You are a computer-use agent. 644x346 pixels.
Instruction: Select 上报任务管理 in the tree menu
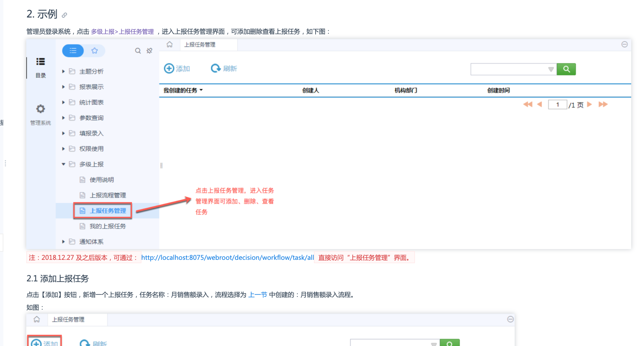coord(107,211)
